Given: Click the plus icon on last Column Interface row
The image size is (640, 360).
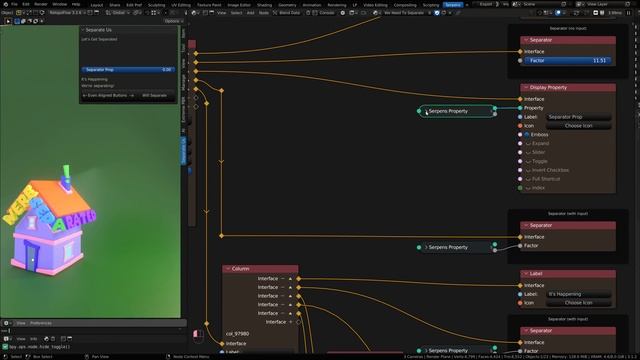Looking at the screenshot, I should coord(291,322).
